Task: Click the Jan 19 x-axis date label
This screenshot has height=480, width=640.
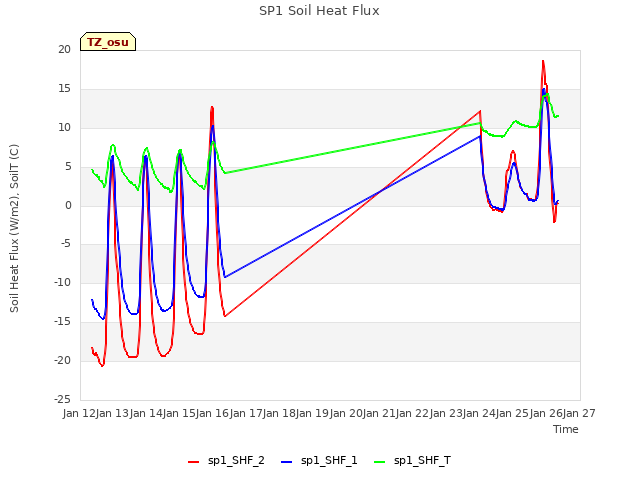Action: coord(313,413)
